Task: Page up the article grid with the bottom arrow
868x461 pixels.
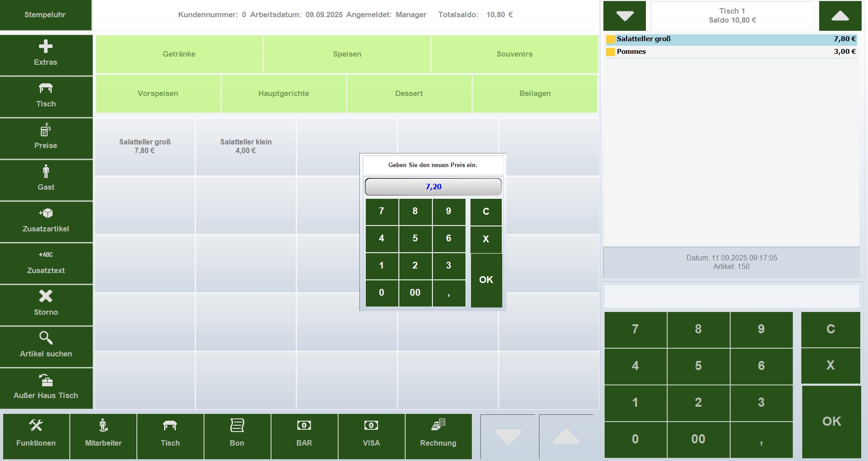Action: point(566,437)
